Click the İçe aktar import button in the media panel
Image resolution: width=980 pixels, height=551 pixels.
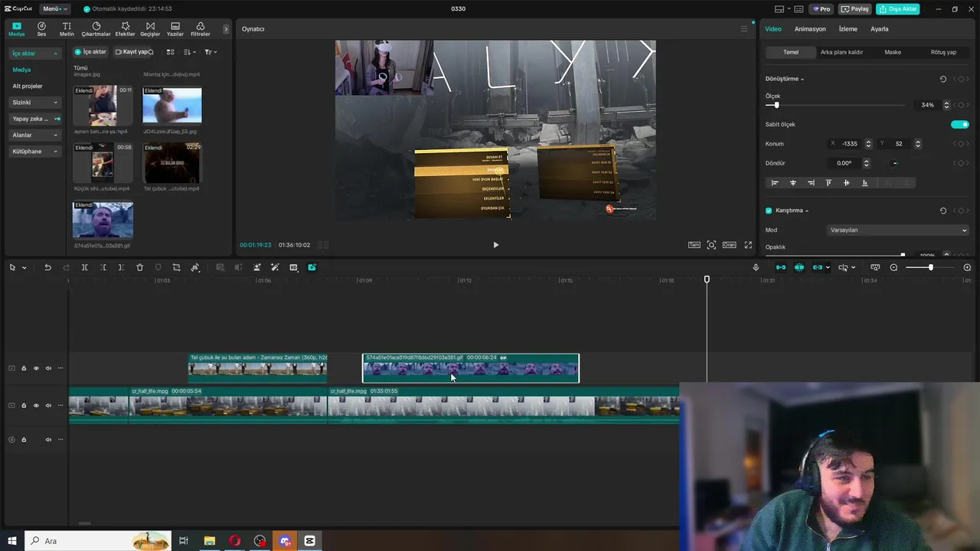90,52
